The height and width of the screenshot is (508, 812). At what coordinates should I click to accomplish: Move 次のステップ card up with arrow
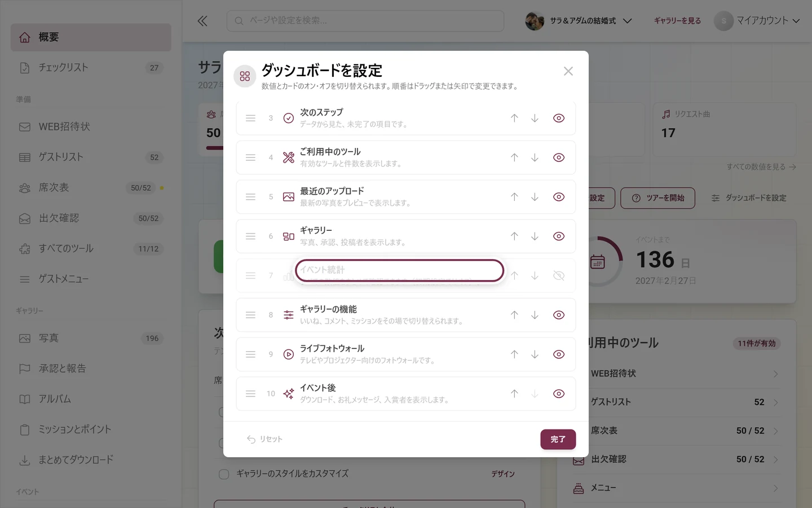point(514,118)
